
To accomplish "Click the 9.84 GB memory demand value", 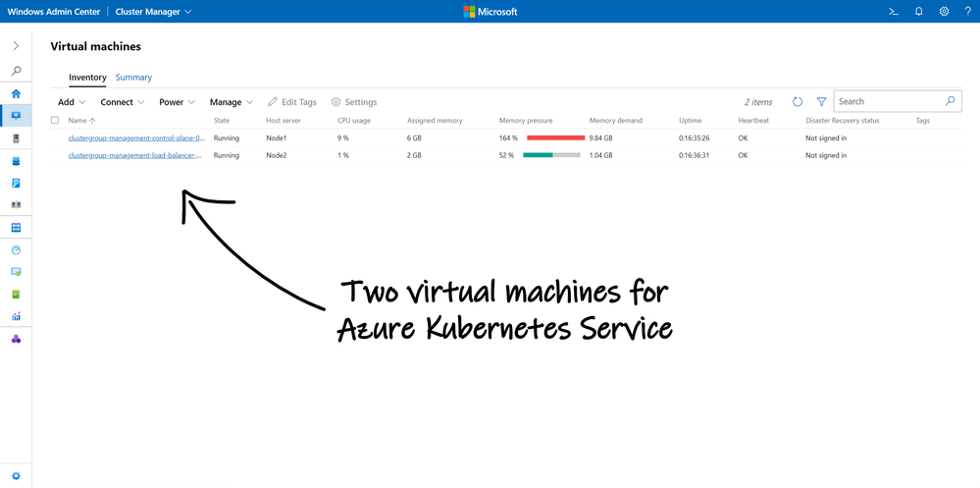I will (600, 137).
